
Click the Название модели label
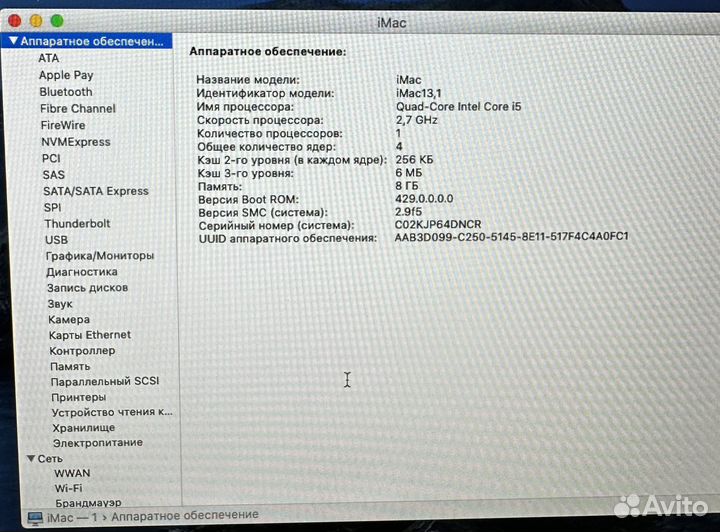tap(248, 79)
